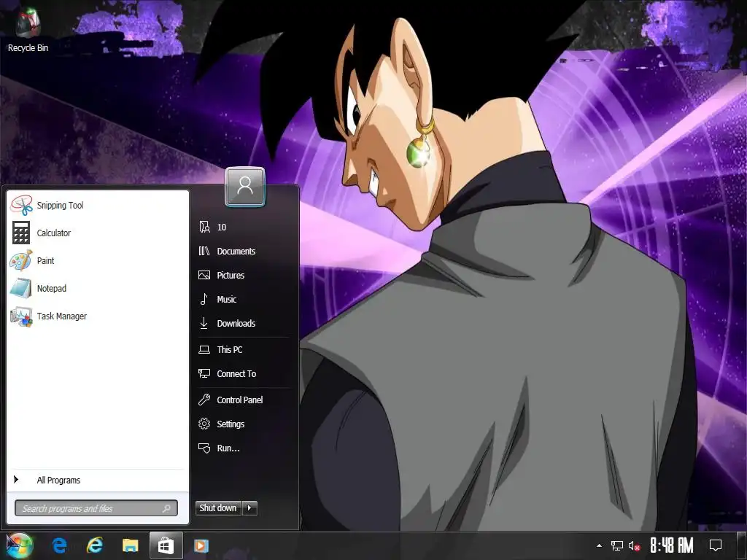This screenshot has width=747, height=560.
Task: Open Documents from the Start menu
Action: coord(244,251)
